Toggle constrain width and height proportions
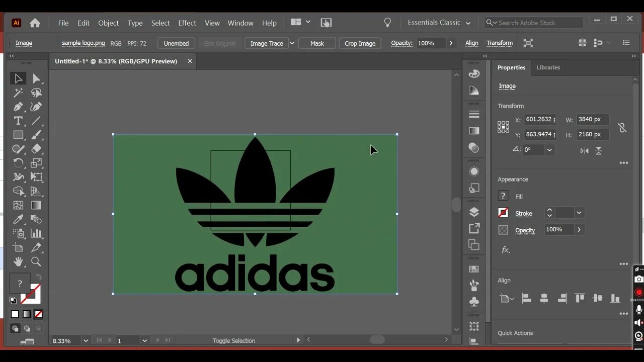 [622, 127]
